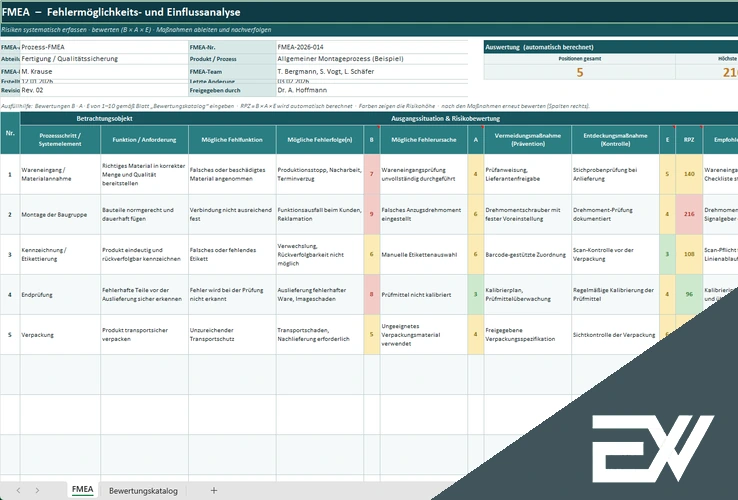The height and width of the screenshot is (500, 738).
Task: Select 'Ungeeignetes Verpackungsmaterial verwendet' cell
Action: click(x=424, y=335)
